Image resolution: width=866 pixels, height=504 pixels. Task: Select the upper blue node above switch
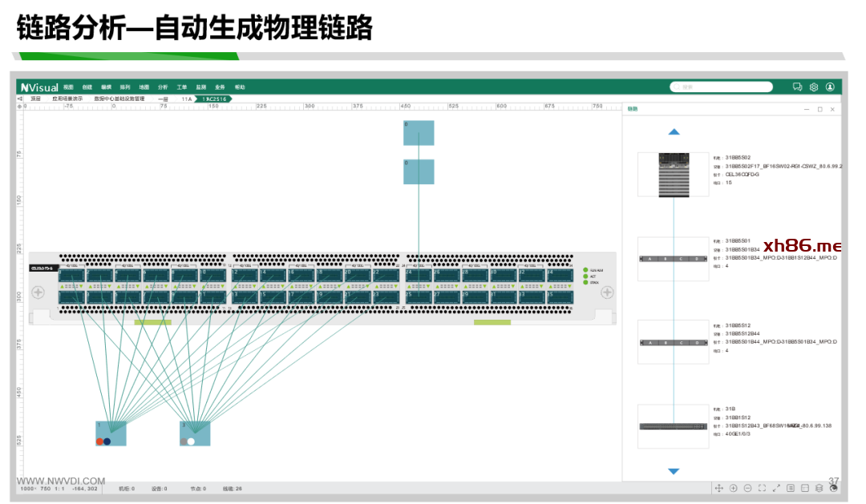(x=419, y=133)
